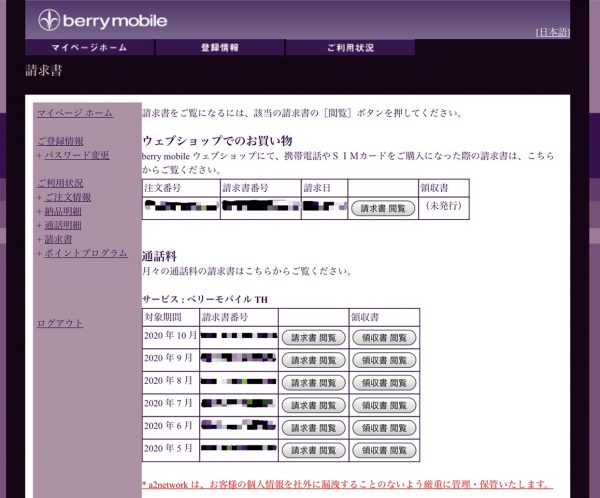Open ポイントプログラム sidebar link
Image resolution: width=600 pixels, height=498 pixels.
(x=86, y=253)
